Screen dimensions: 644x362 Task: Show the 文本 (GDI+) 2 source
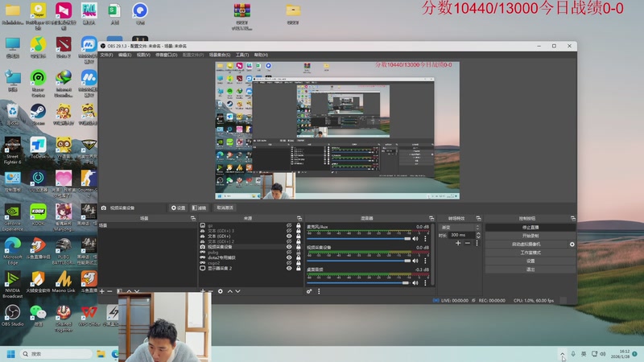pyautogui.click(x=289, y=241)
